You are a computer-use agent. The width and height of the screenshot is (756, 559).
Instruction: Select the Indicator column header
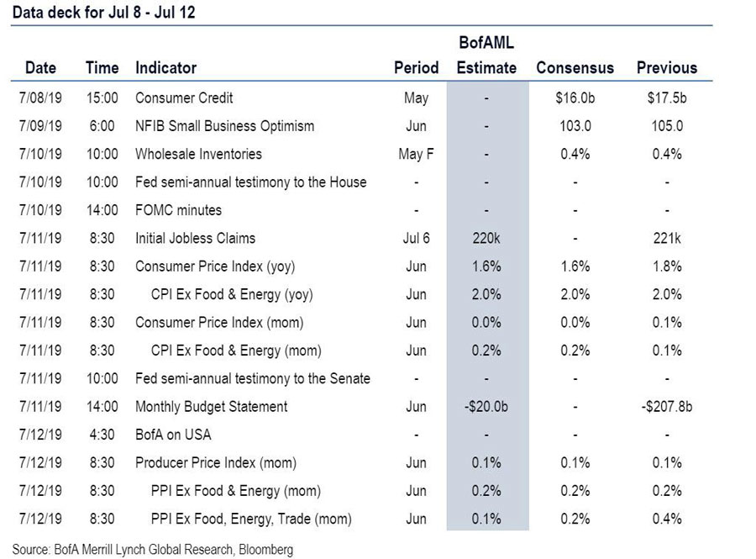165,67
